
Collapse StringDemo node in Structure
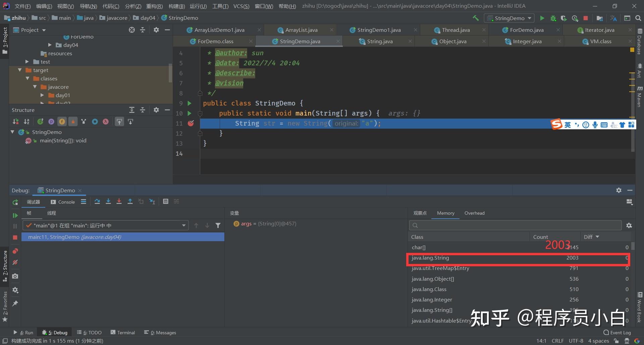tap(13, 132)
